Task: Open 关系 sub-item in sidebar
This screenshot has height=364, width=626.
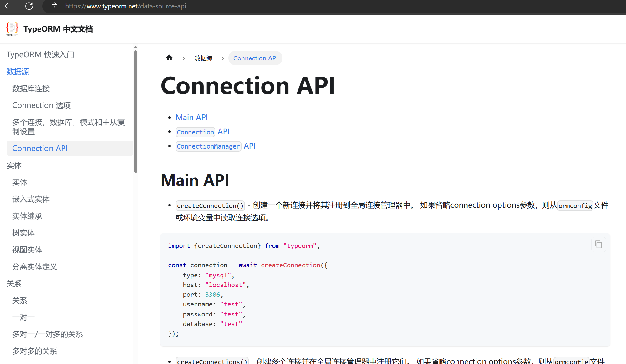Action: point(20,301)
